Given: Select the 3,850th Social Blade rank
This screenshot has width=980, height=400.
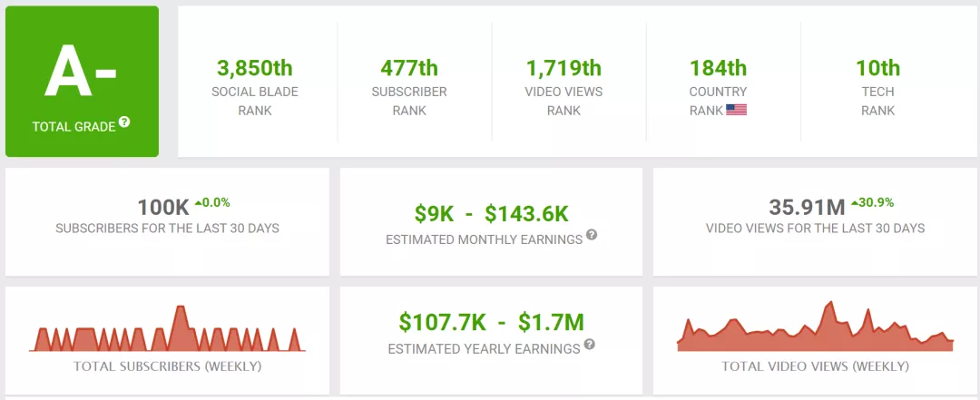Looking at the screenshot, I should 255,67.
